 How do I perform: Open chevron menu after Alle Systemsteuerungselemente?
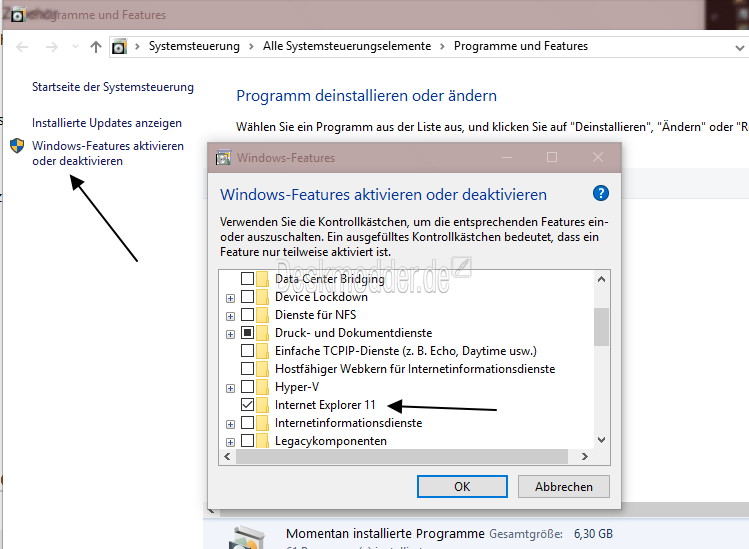point(442,46)
